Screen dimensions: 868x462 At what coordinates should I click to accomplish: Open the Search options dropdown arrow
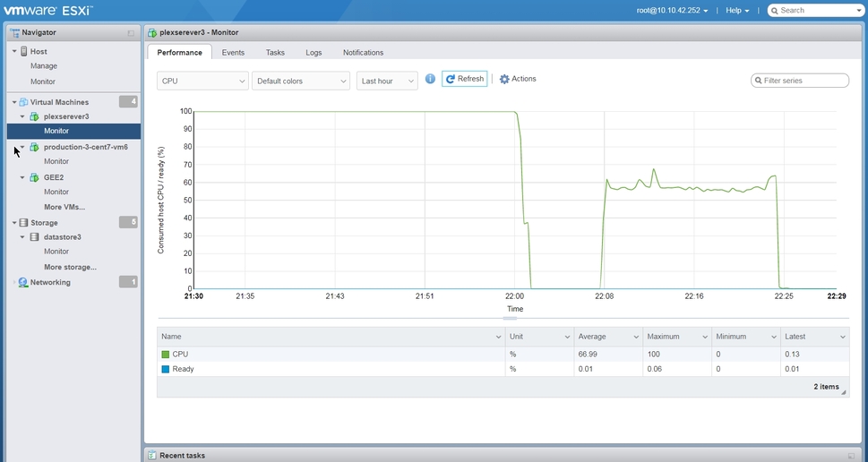click(859, 11)
